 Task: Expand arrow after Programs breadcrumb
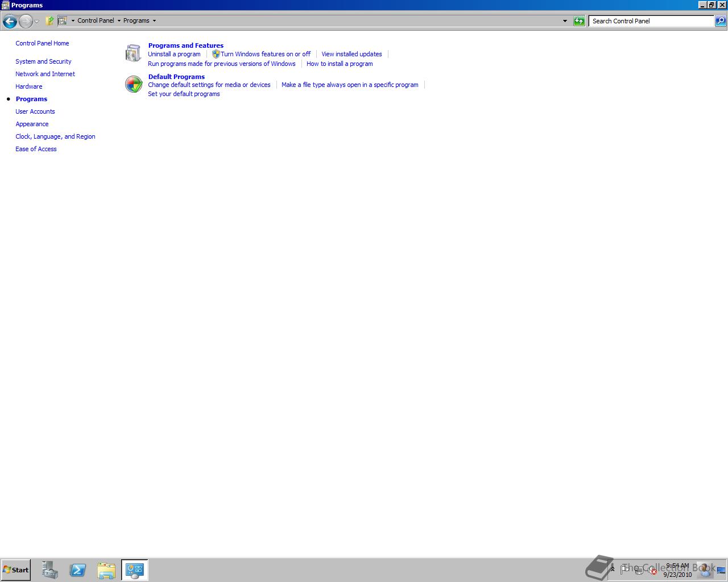point(154,21)
